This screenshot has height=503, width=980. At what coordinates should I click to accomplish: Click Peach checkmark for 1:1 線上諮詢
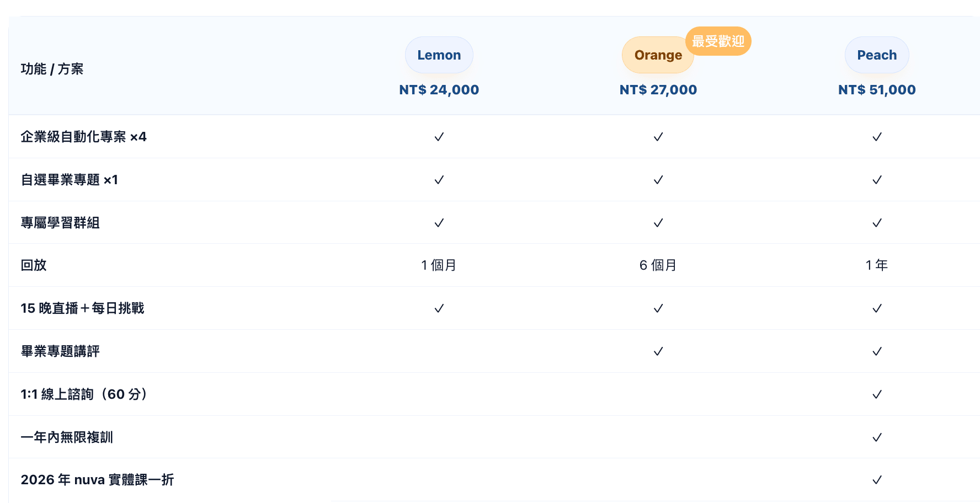877,394
